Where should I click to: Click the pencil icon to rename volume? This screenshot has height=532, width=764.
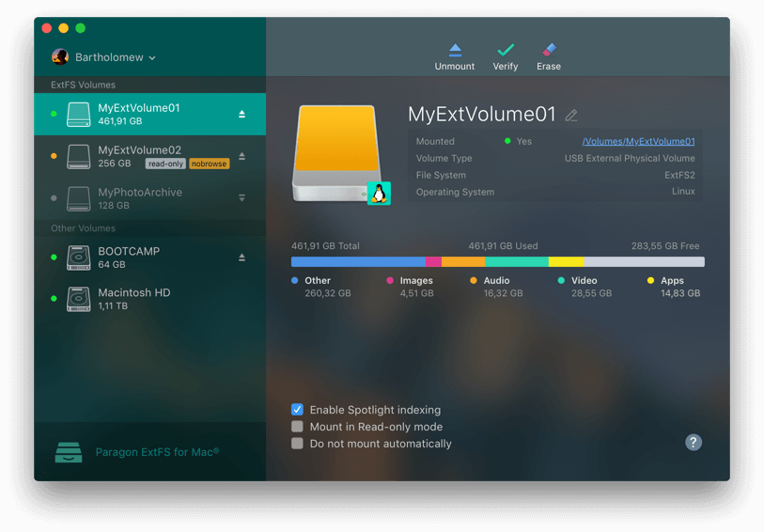point(571,116)
